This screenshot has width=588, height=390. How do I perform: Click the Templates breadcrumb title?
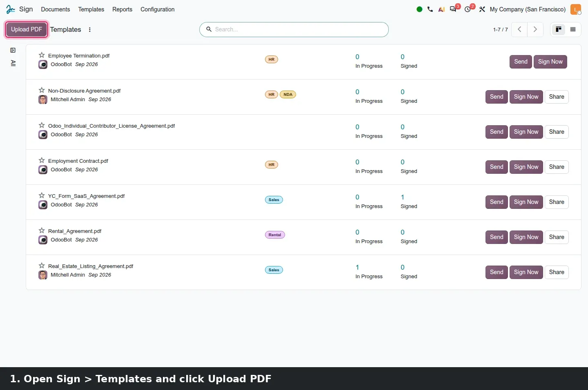[x=66, y=29]
